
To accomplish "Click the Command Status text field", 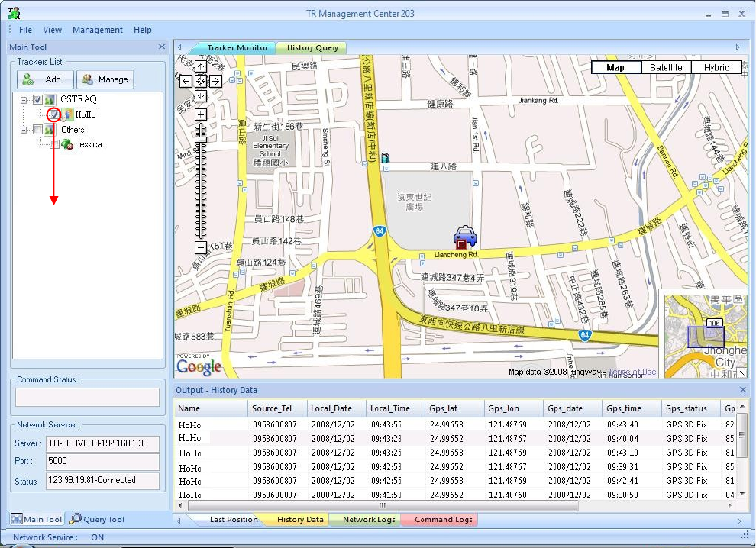I will click(x=87, y=397).
